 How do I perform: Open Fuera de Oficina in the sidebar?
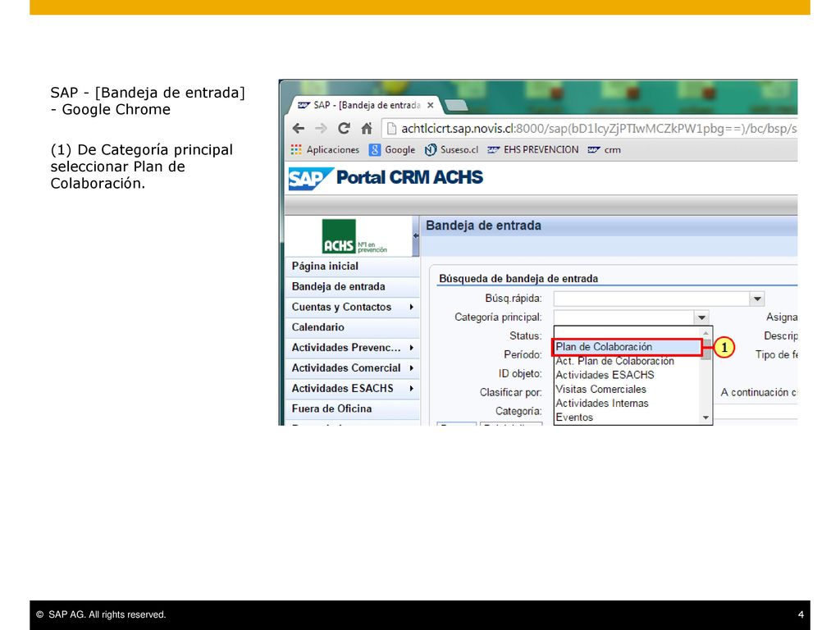pos(352,409)
